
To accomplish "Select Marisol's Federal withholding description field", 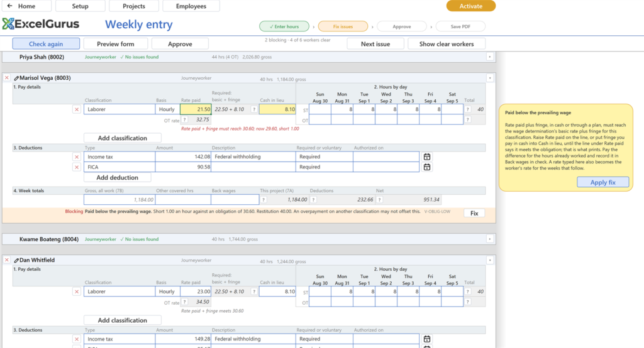I will 253,157.
